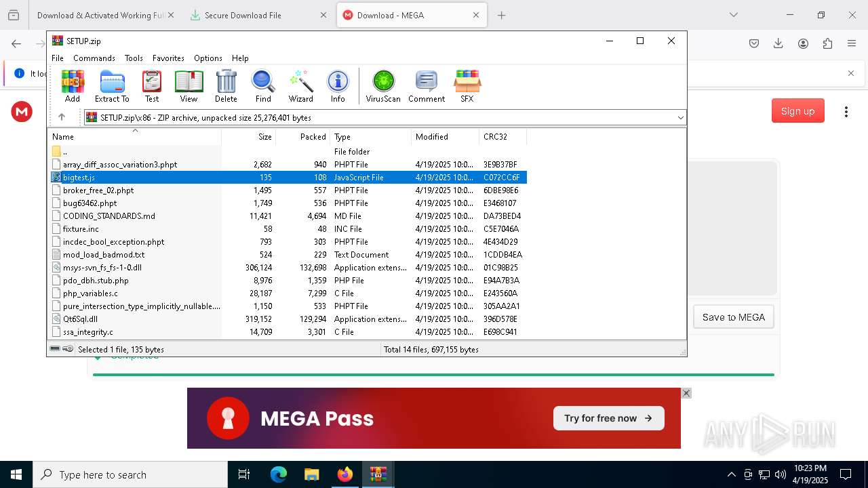Open Firefox account profile icon
The width and height of the screenshot is (868, 488).
(x=803, y=43)
